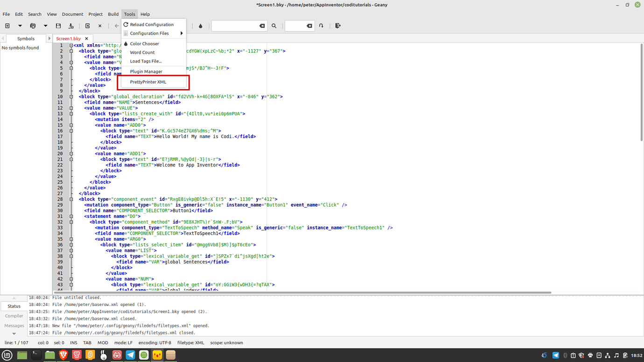
Task: Click the Save All toolbar icon
Action: (x=71, y=26)
